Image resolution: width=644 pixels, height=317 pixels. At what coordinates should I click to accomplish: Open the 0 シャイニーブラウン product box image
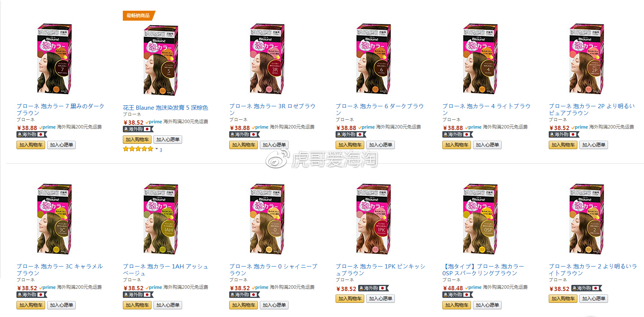pos(267,219)
